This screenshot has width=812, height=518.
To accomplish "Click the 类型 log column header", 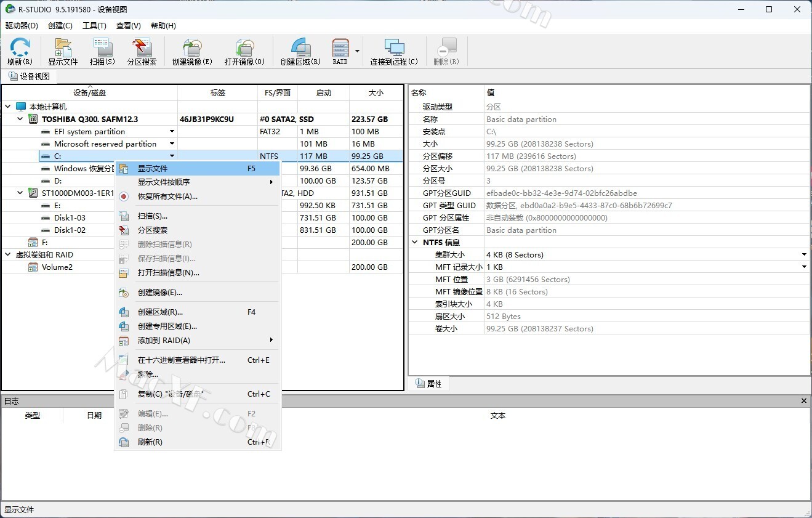I will pyautogui.click(x=33, y=416).
